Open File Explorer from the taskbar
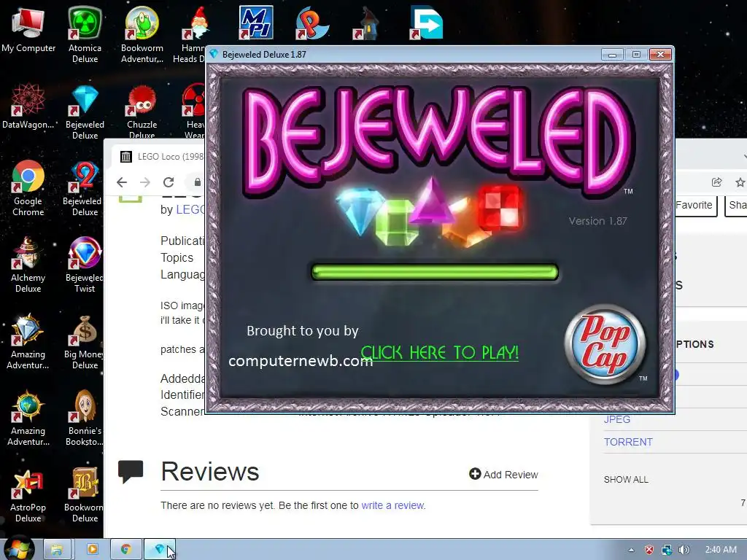 (x=57, y=550)
